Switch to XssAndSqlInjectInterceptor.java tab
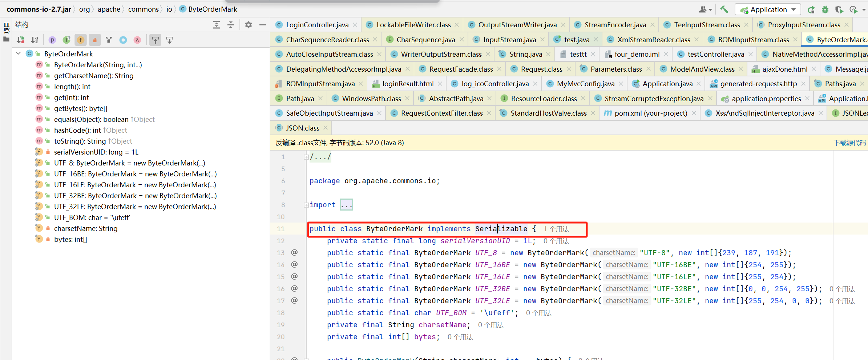This screenshot has height=360, width=868. tap(764, 113)
